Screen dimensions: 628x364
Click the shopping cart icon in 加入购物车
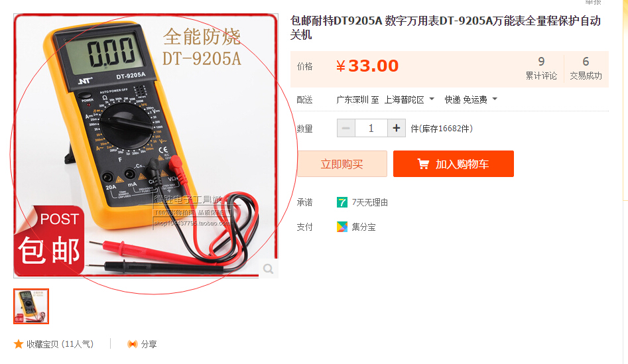[423, 164]
